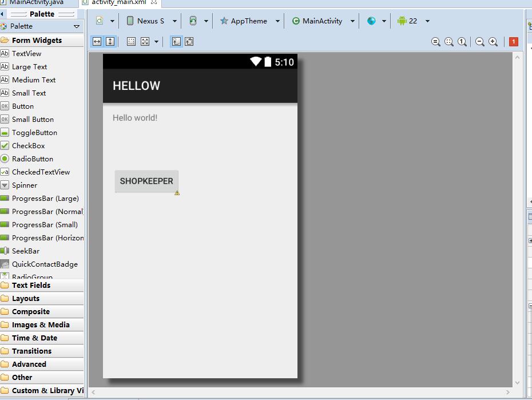Collapse the Form Widgets palette category

tap(42, 41)
